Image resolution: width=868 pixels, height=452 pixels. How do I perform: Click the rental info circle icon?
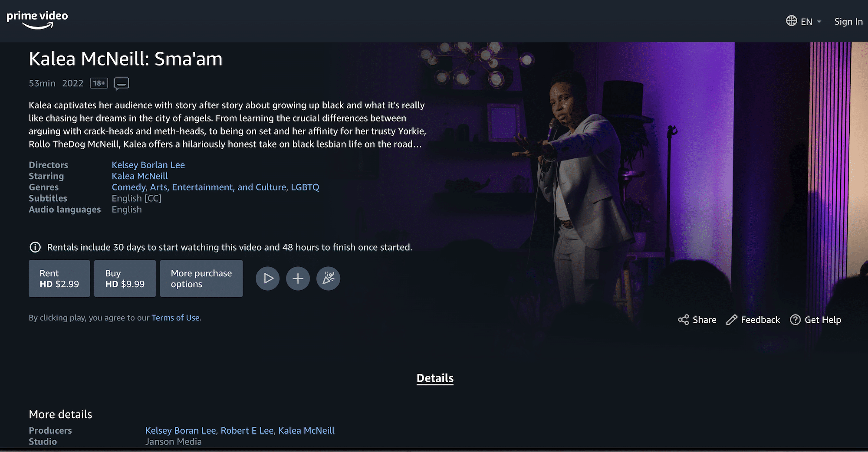point(35,247)
